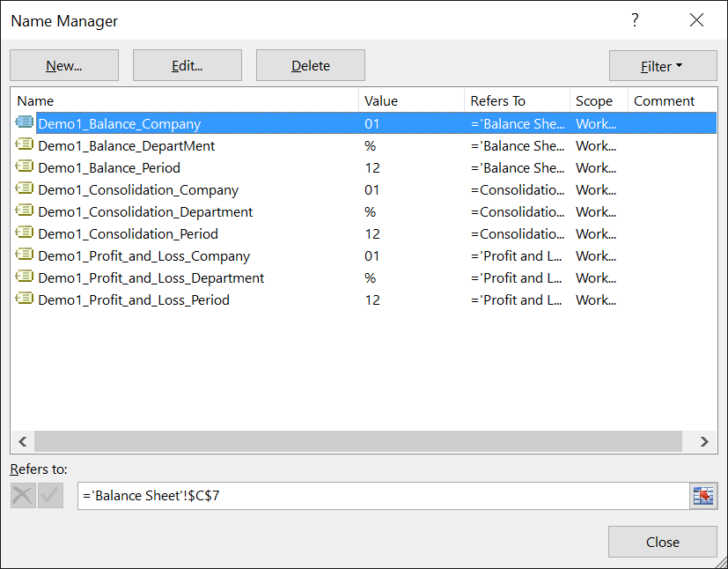Image resolution: width=728 pixels, height=569 pixels.
Task: Click the name icon beside Demo1_Profit_and_Loss_Company
Action: click(x=25, y=256)
